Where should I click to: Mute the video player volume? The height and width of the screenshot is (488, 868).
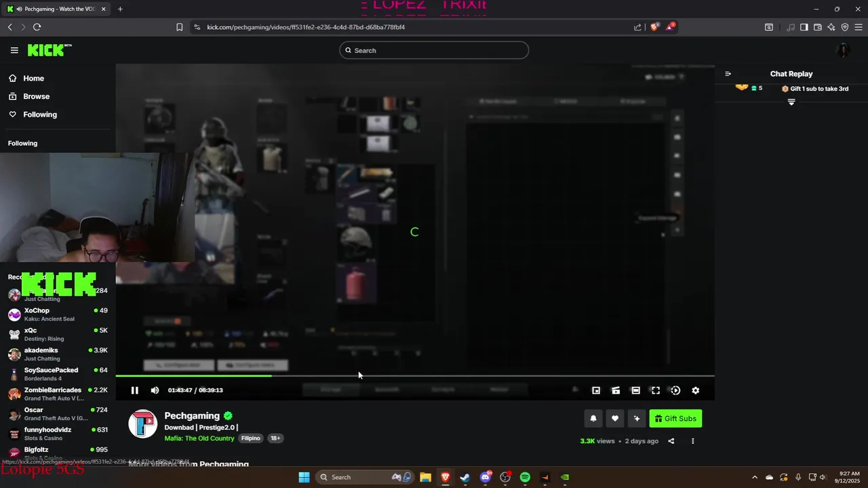pyautogui.click(x=155, y=390)
